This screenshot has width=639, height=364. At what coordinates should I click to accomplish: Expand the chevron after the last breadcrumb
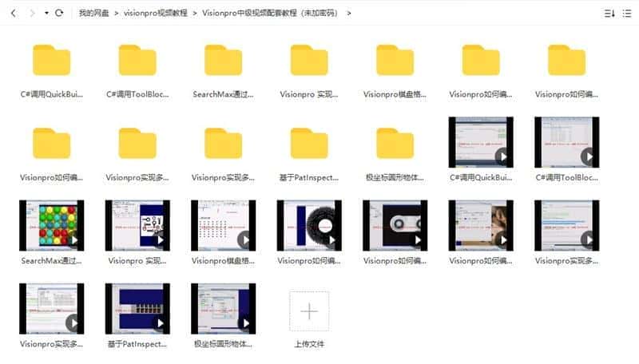tap(349, 13)
